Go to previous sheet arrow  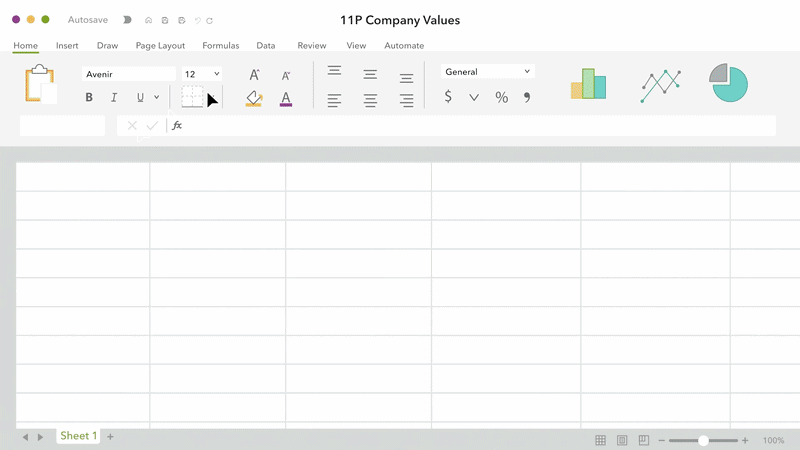coord(25,437)
